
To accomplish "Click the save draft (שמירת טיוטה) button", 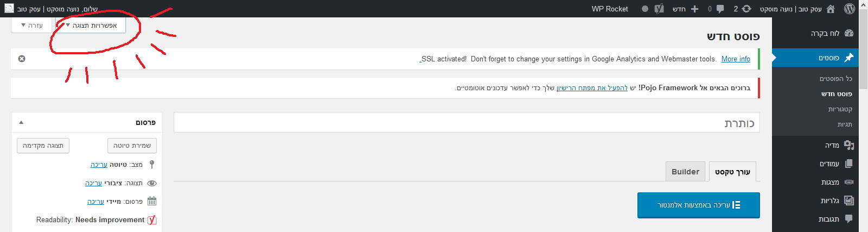I will click(132, 146).
